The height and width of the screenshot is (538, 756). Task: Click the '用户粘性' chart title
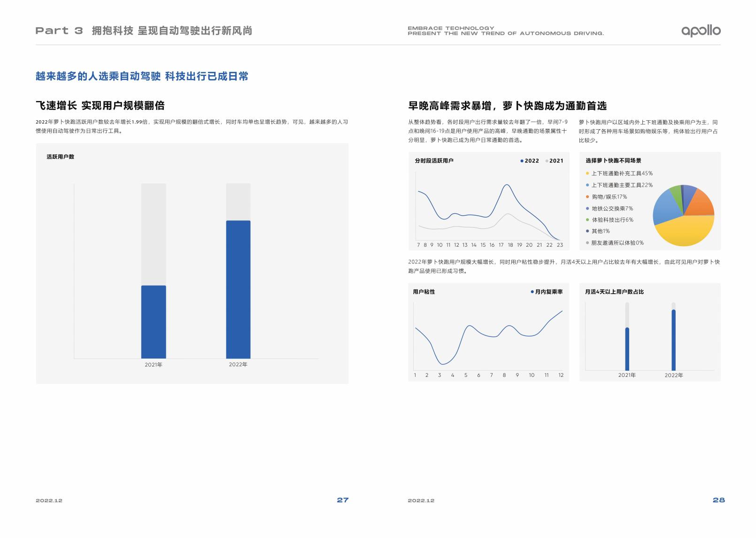pyautogui.click(x=424, y=292)
